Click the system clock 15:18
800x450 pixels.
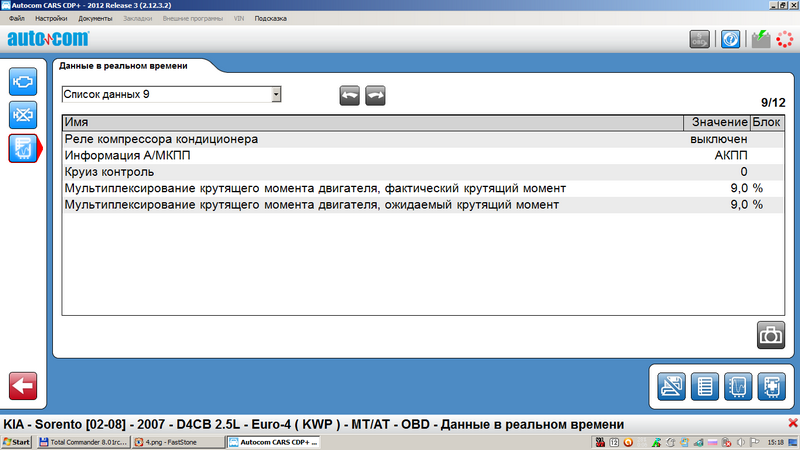point(776,442)
